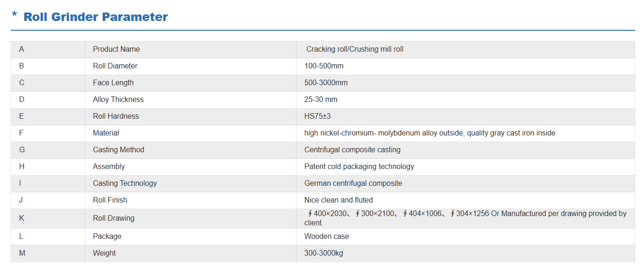
Task: Click the Cracking roll/Crushing mill roll value
Action: point(355,49)
